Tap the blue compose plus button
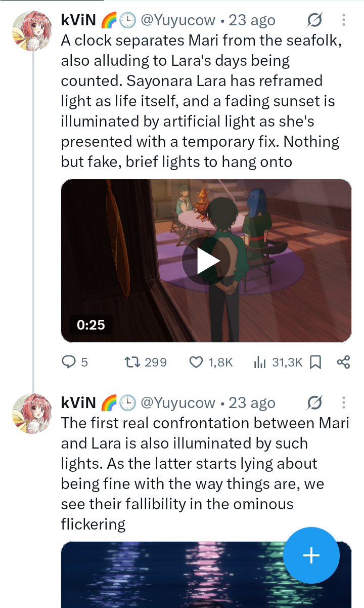 tap(311, 555)
